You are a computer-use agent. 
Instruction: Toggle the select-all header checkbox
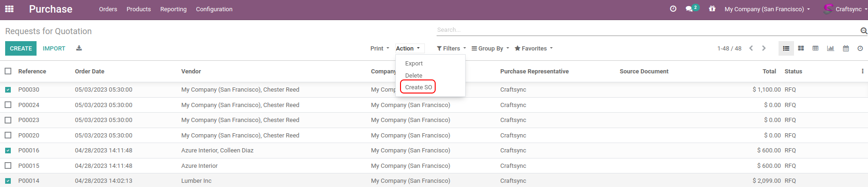8,72
